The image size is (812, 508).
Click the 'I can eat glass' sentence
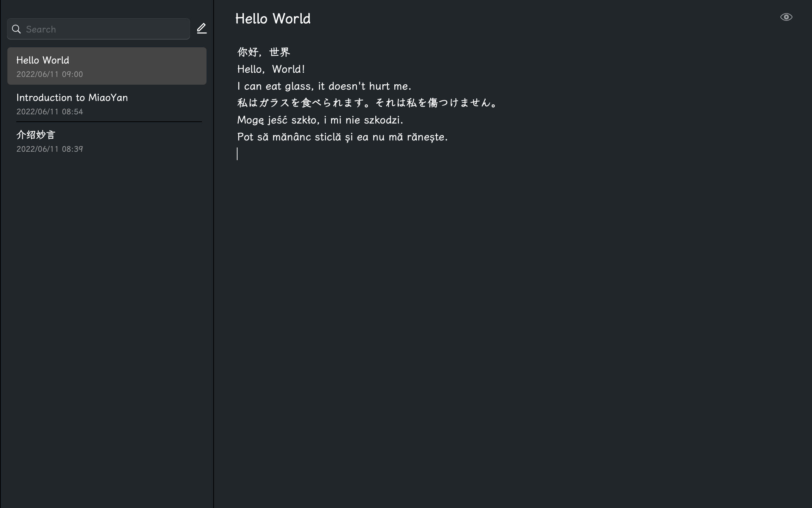coord(324,86)
